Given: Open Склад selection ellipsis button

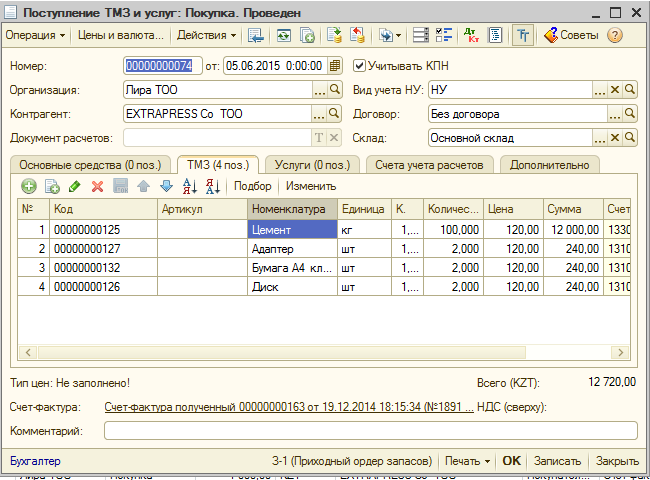Looking at the screenshot, I should pos(600,138).
